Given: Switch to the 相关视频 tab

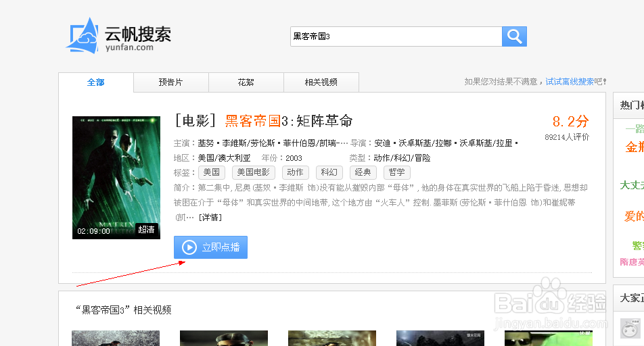Looking at the screenshot, I should [x=321, y=82].
